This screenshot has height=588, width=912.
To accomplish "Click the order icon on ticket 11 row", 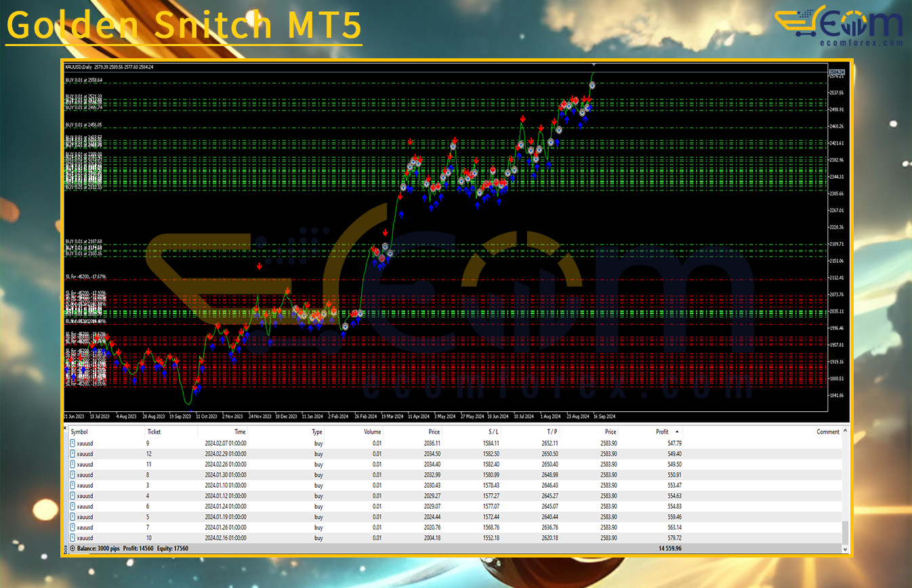I will click(72, 464).
